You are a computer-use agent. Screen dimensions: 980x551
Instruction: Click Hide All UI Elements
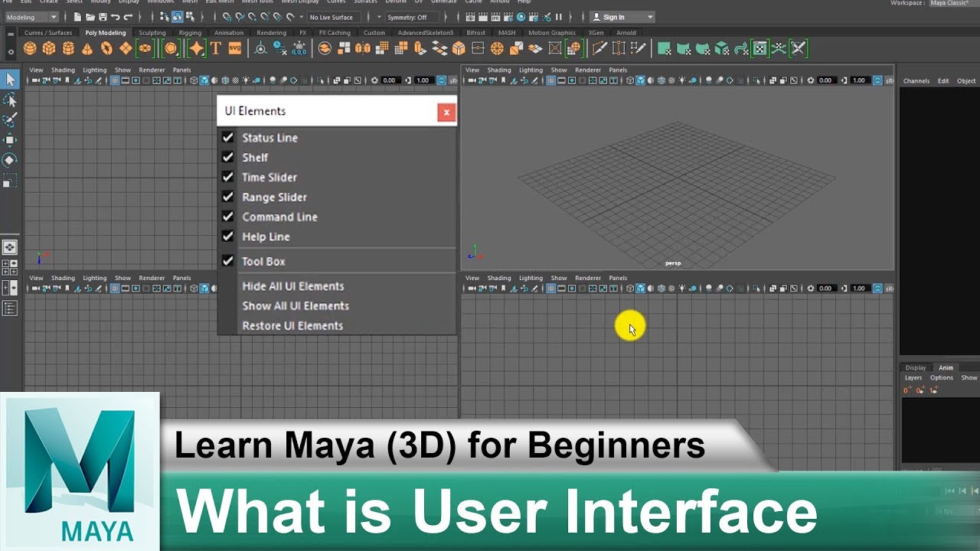click(293, 286)
